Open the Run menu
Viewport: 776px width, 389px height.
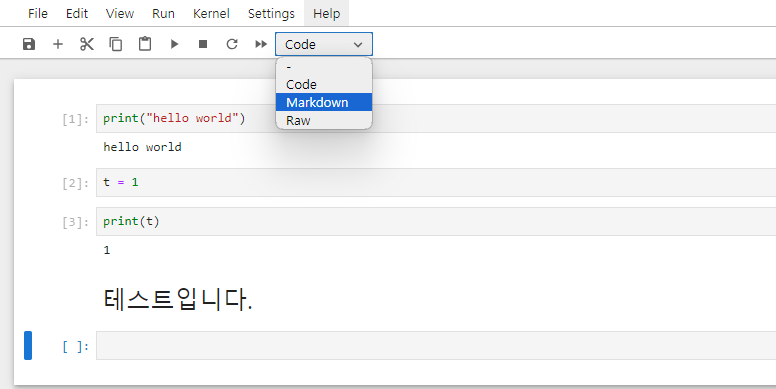(x=163, y=13)
